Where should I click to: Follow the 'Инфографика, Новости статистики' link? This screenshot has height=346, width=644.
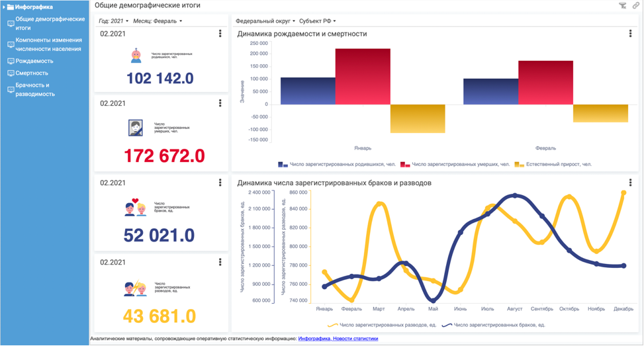[x=338, y=339]
